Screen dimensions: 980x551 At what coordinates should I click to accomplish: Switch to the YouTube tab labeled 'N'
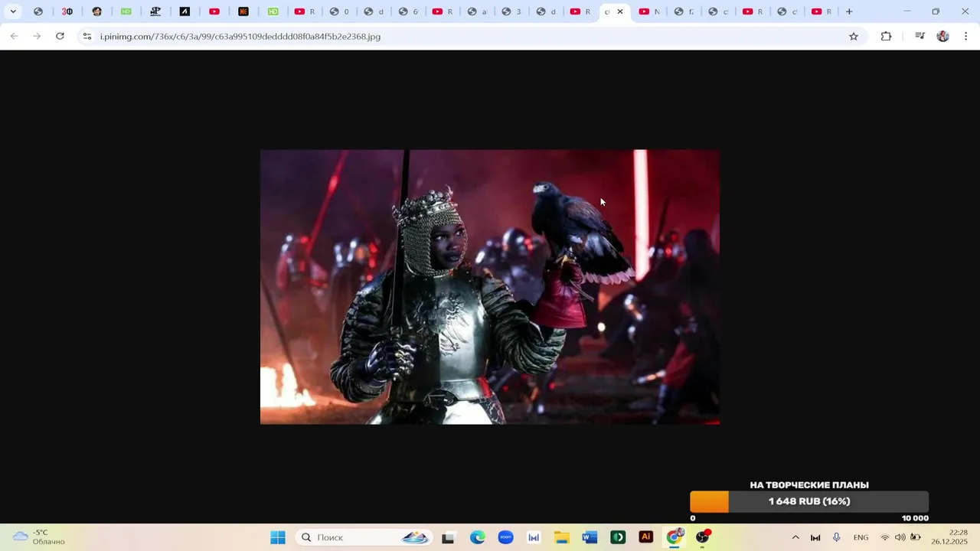pyautogui.click(x=649, y=11)
